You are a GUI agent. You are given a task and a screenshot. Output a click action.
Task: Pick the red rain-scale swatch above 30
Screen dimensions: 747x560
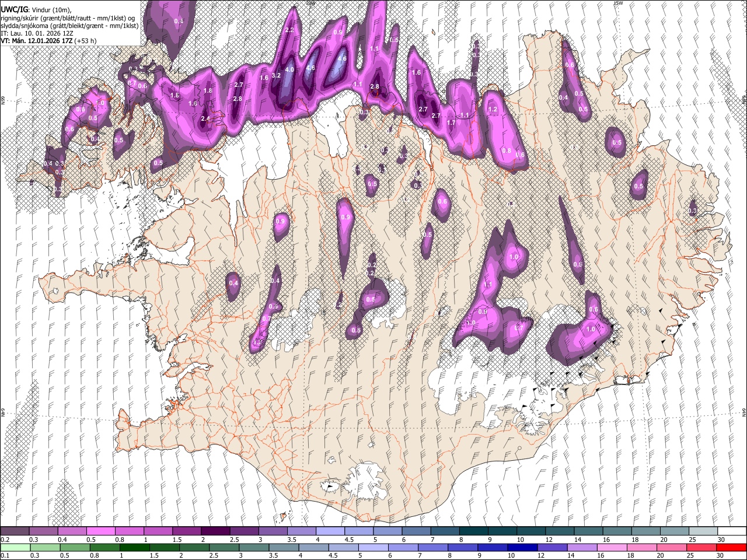tap(732, 547)
